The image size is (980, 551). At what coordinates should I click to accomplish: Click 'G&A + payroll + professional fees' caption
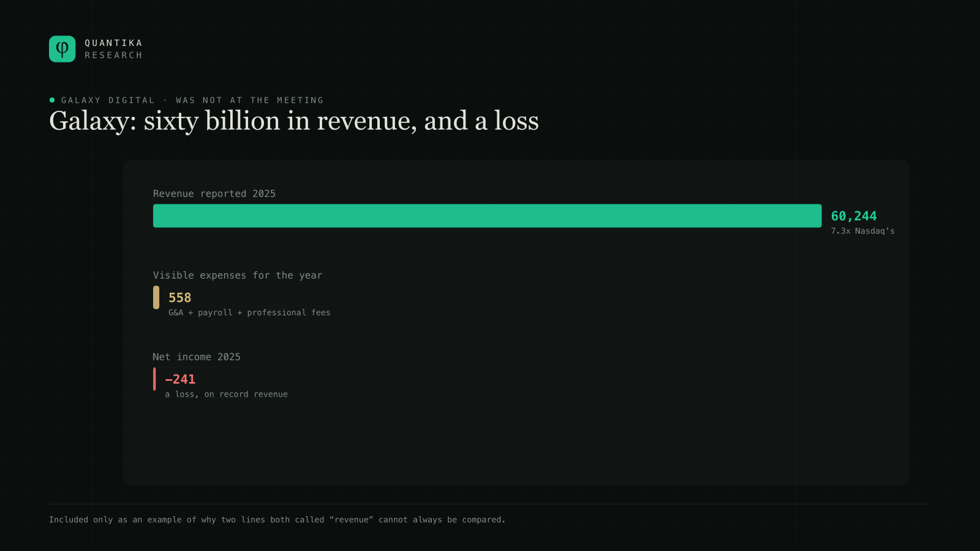pyautogui.click(x=249, y=313)
